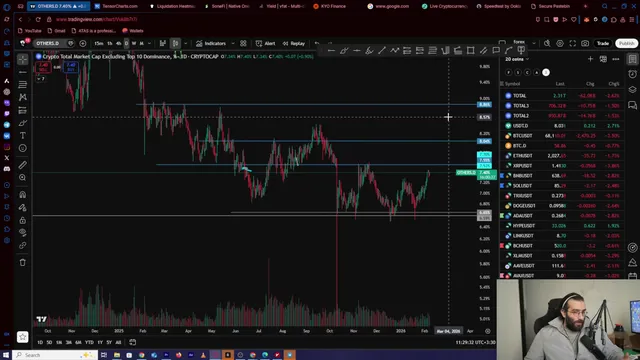Set 5Y date range

(x=109, y=342)
